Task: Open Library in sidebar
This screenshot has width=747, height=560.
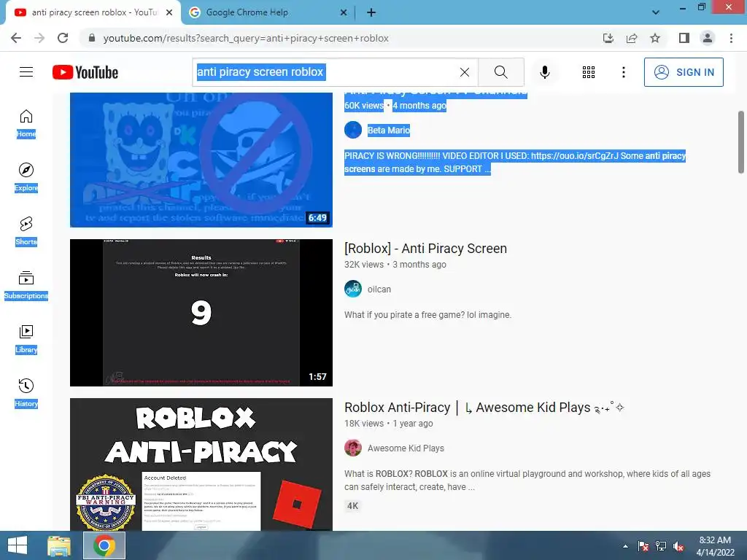Action: [26, 339]
